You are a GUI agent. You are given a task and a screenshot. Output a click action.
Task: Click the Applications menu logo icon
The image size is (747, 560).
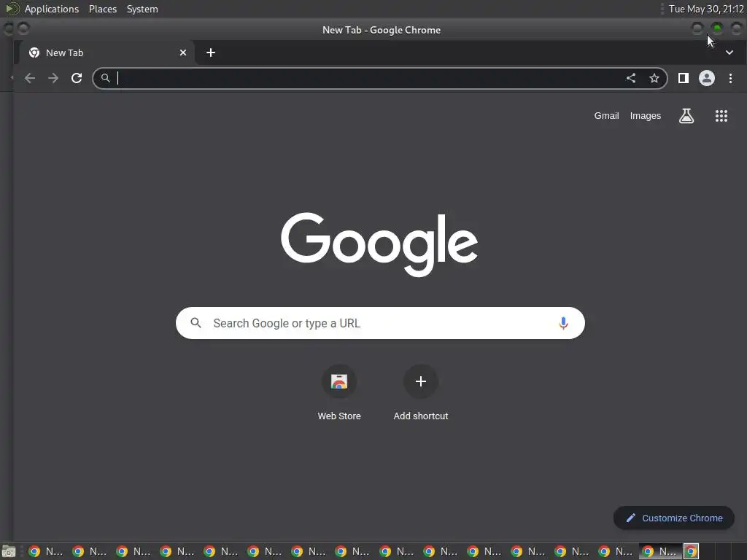pos(12,9)
